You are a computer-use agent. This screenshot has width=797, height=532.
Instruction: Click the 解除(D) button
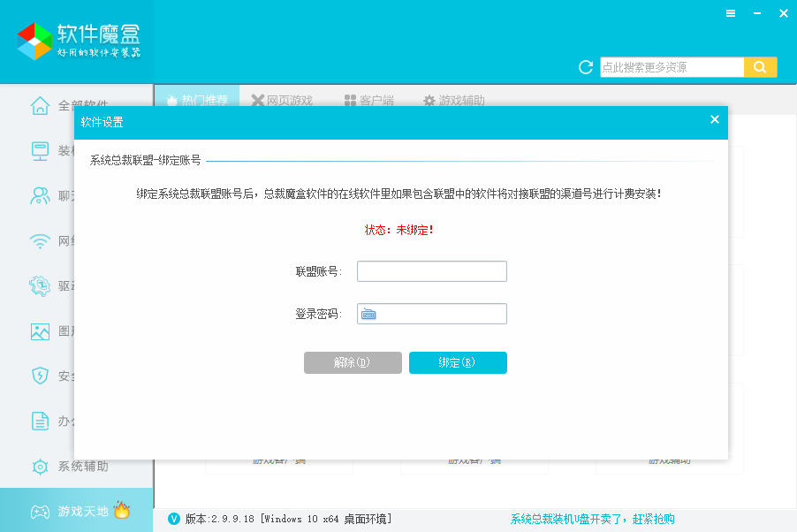[353, 362]
